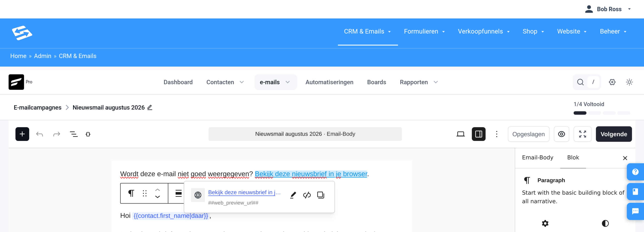Go to the Dashboard menu item

tap(178, 82)
